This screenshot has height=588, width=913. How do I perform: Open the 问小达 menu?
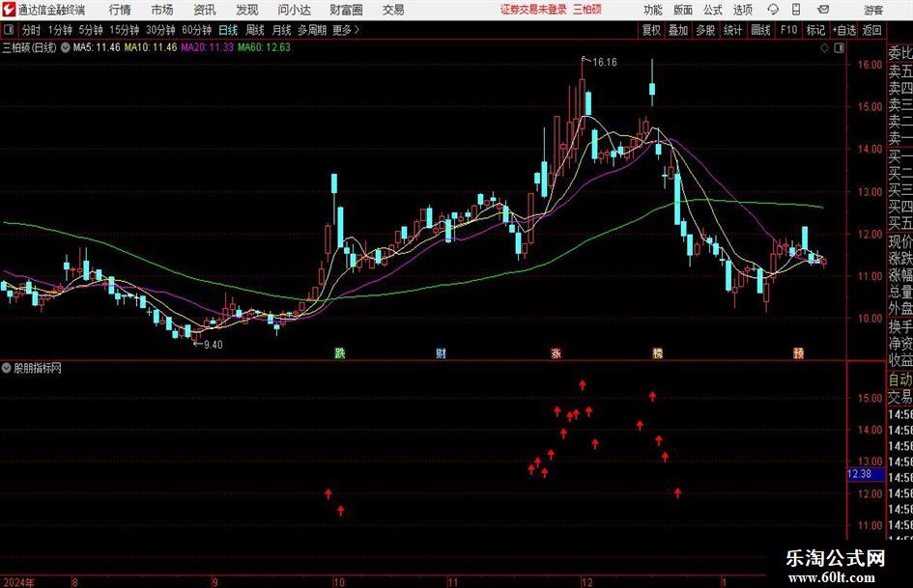(294, 10)
